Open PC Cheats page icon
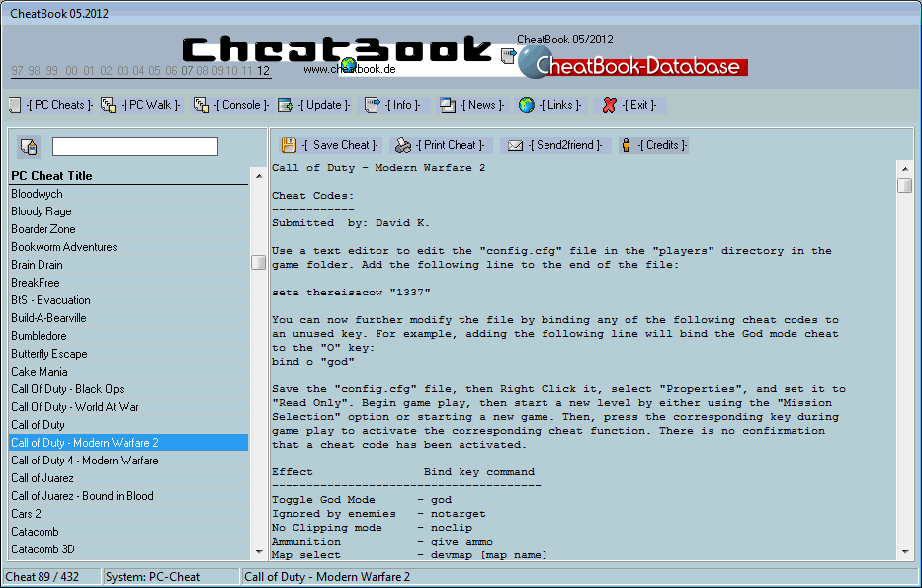 tap(15, 106)
